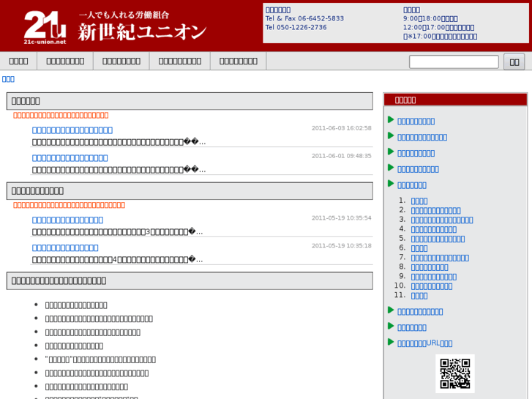This screenshot has height=399, width=532.
Task: Open sidebar numbered list link 8
Action: (x=430, y=267)
